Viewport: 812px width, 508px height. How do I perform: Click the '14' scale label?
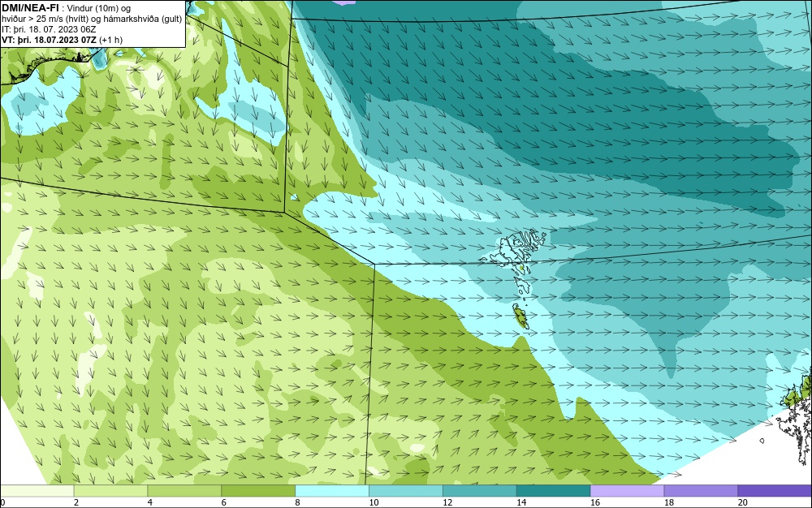521,502
